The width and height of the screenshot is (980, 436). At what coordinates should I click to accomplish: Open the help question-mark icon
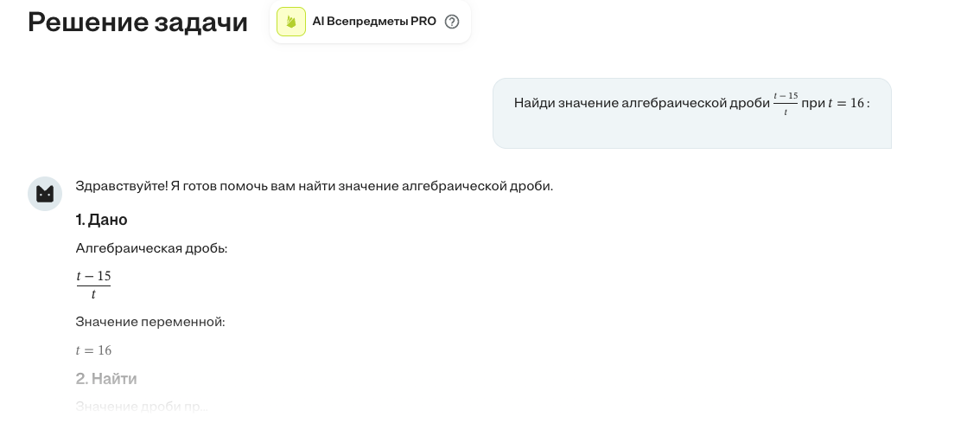click(x=451, y=22)
